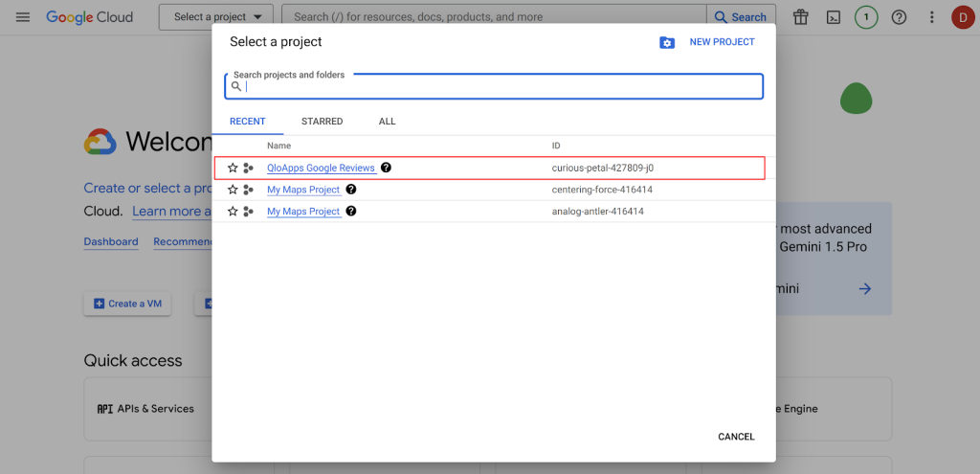This screenshot has height=474, width=980.
Task: Open the notifications badge showing 1
Action: pos(866,17)
